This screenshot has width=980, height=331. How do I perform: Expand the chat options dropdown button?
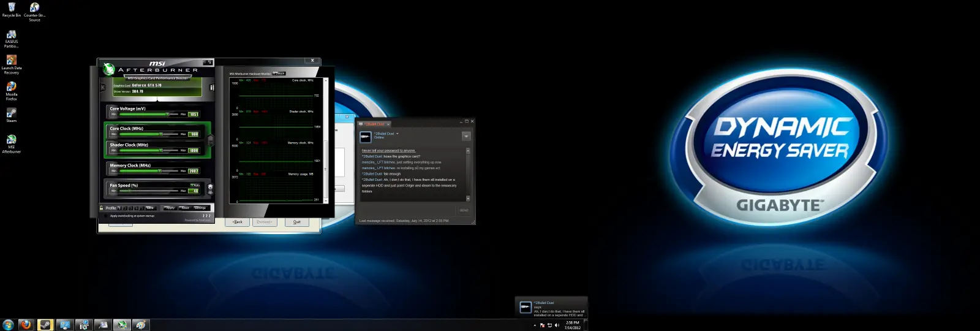466,136
